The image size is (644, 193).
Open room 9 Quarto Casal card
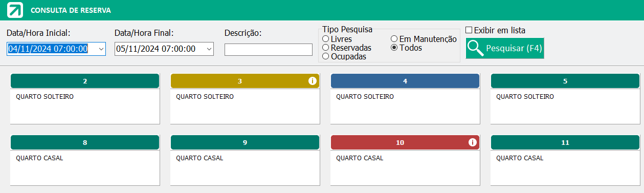click(245, 168)
